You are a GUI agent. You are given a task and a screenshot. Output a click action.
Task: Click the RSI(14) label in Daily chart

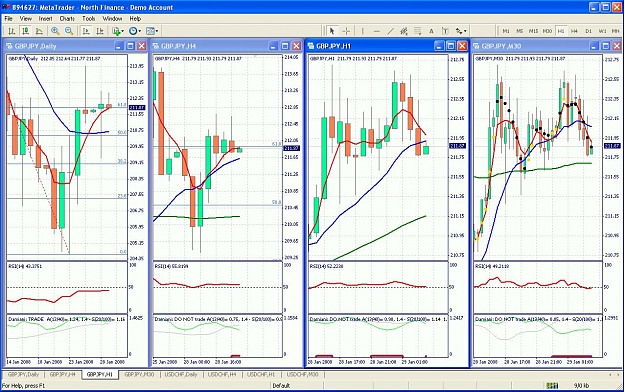tap(25, 266)
